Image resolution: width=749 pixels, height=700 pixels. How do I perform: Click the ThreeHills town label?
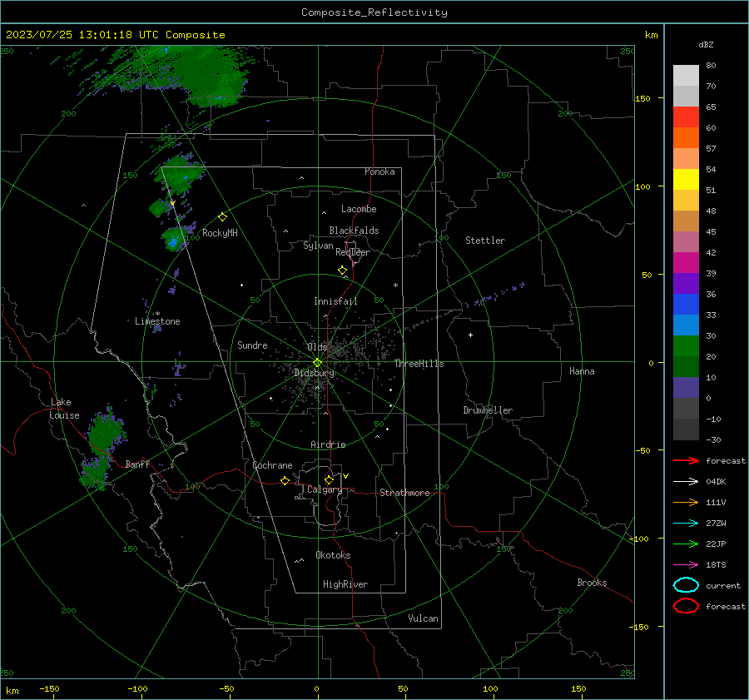tap(419, 364)
